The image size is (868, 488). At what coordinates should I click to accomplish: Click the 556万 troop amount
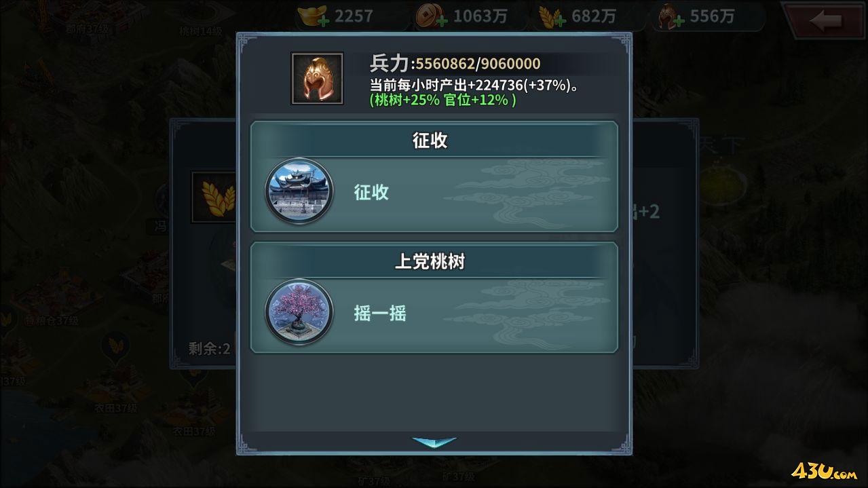coord(712,16)
